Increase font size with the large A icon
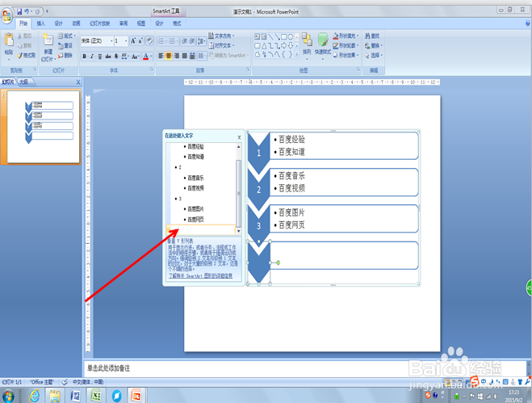Screen dimensions: 532x403 (133, 41)
